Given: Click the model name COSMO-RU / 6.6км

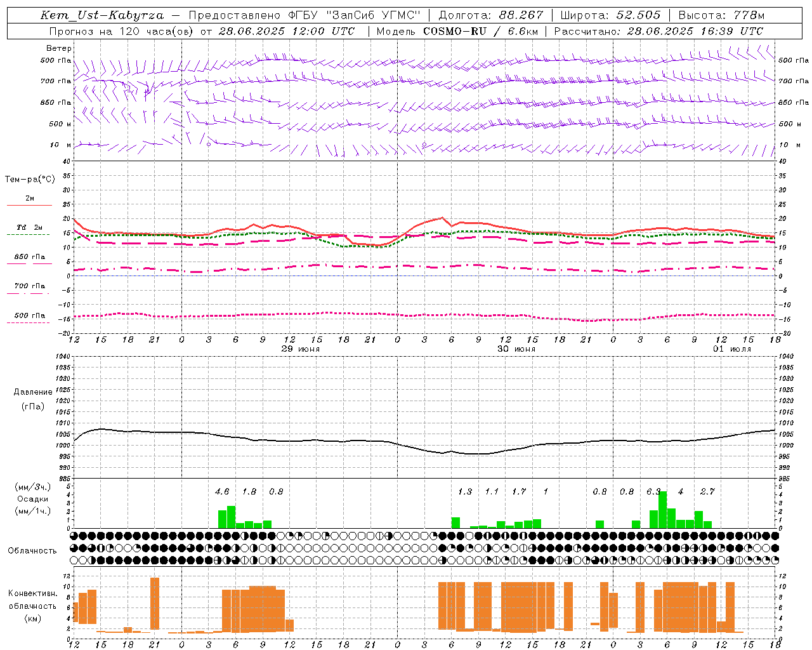Looking at the screenshot, I should pyautogui.click(x=481, y=31).
